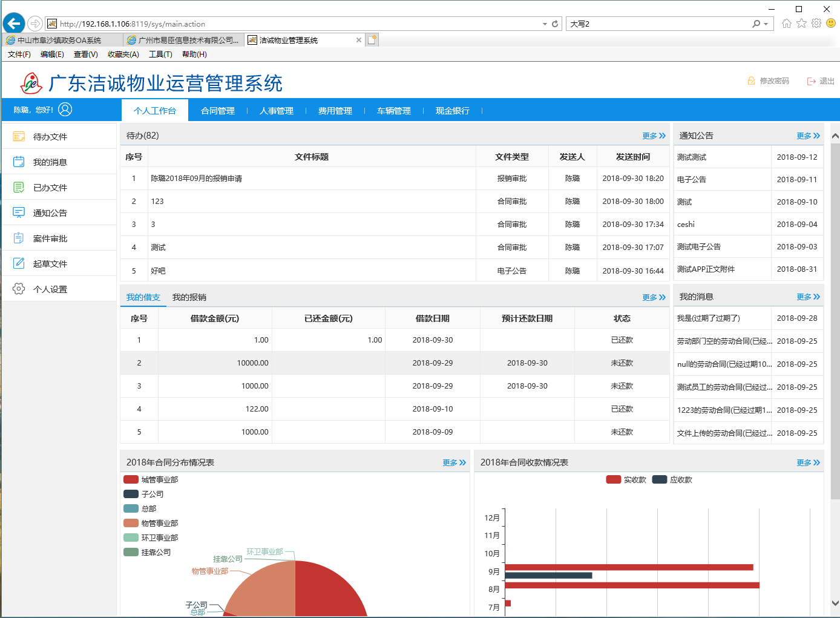840x618 pixels.
Task: Open the 我的消息 calendar icon
Action: [19, 162]
